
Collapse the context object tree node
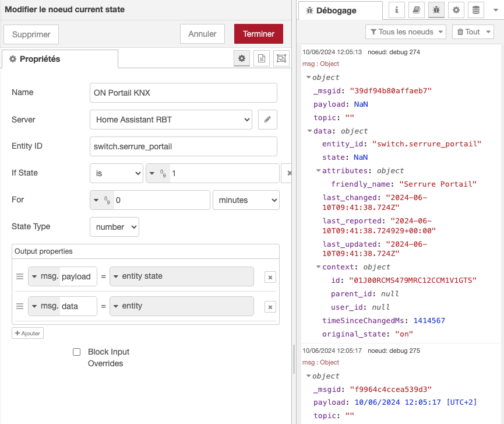click(319, 267)
